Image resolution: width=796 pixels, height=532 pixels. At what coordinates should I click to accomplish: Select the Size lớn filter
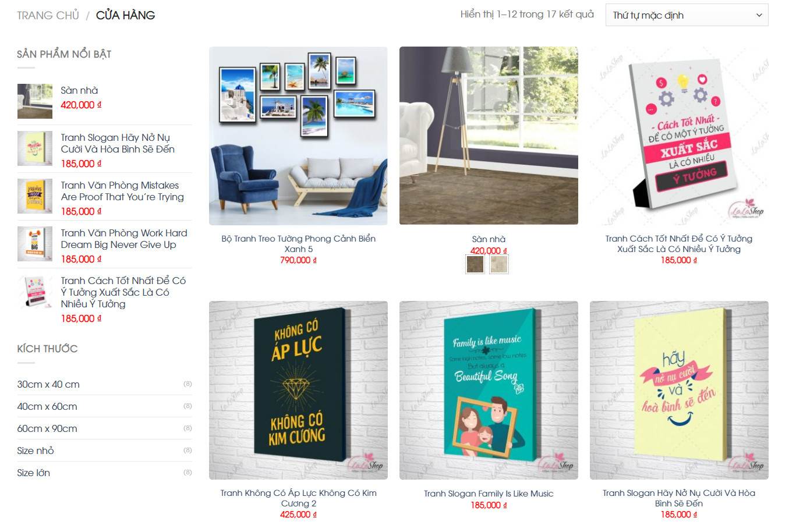(34, 473)
